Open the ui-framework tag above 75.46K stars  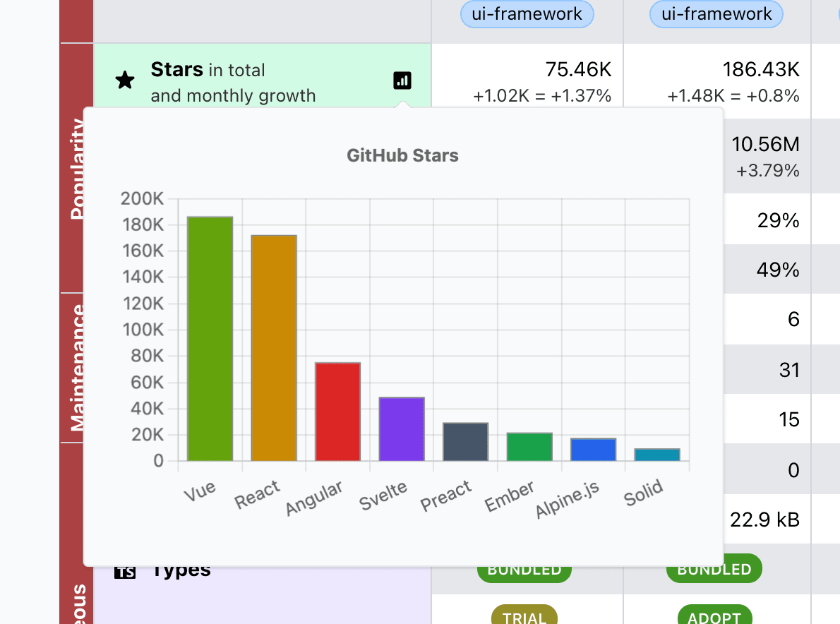(527, 14)
